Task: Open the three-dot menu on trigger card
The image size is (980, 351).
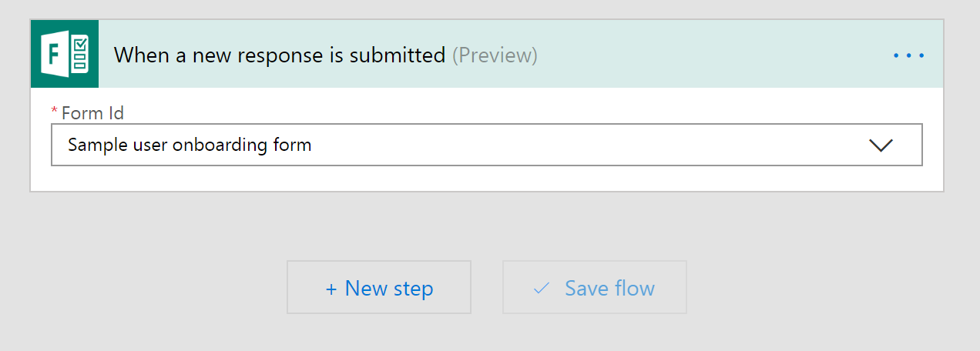Action: [908, 55]
